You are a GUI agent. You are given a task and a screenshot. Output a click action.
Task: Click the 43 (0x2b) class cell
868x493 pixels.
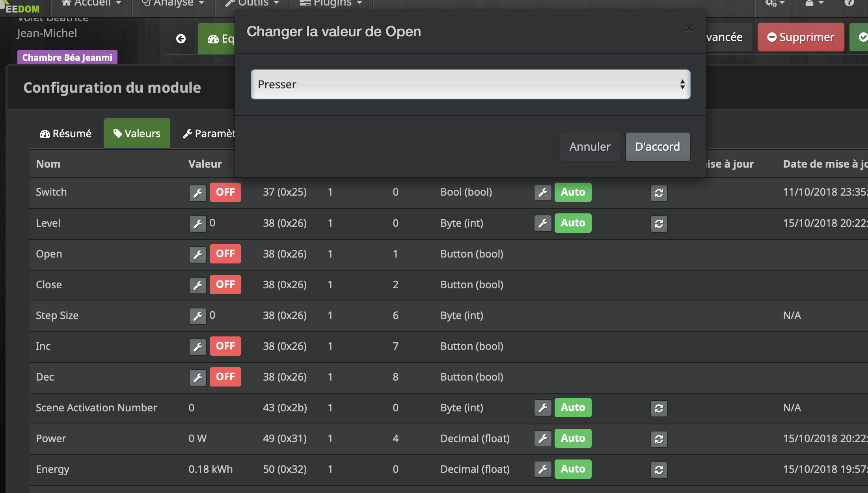(x=285, y=407)
